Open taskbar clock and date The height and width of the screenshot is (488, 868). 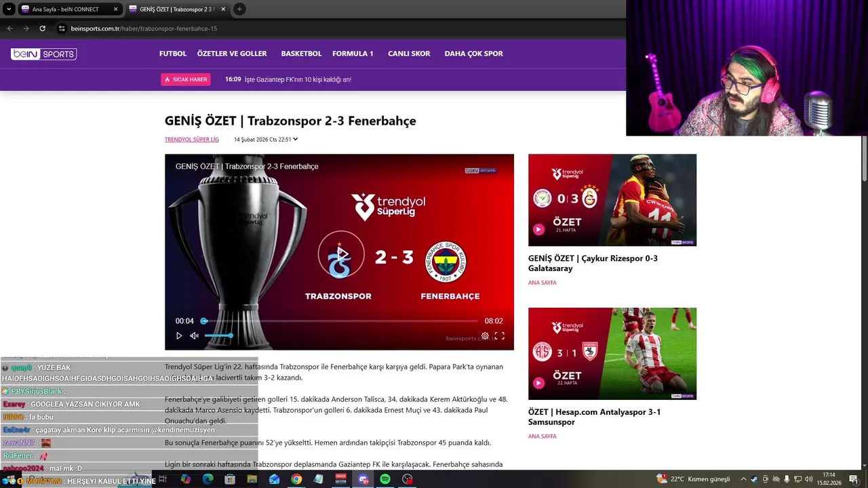[829, 479]
